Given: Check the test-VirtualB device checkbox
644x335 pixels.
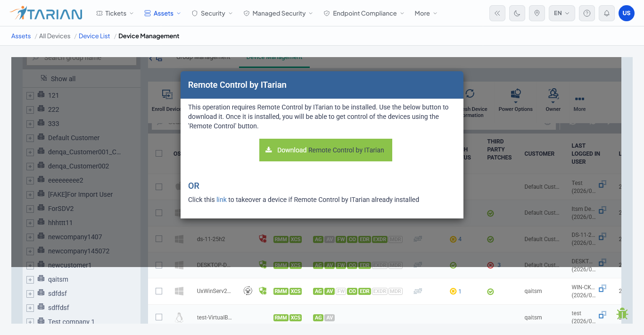Looking at the screenshot, I should click(159, 317).
